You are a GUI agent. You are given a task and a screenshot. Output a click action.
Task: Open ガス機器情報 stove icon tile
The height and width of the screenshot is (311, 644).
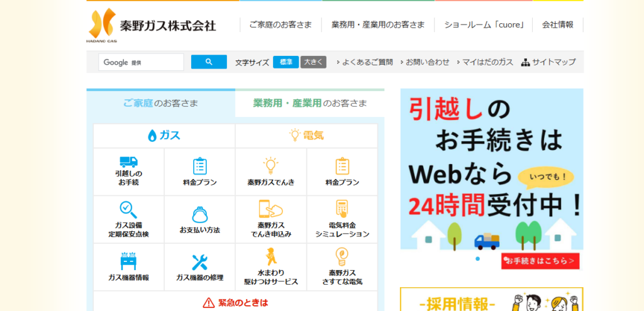click(x=128, y=267)
